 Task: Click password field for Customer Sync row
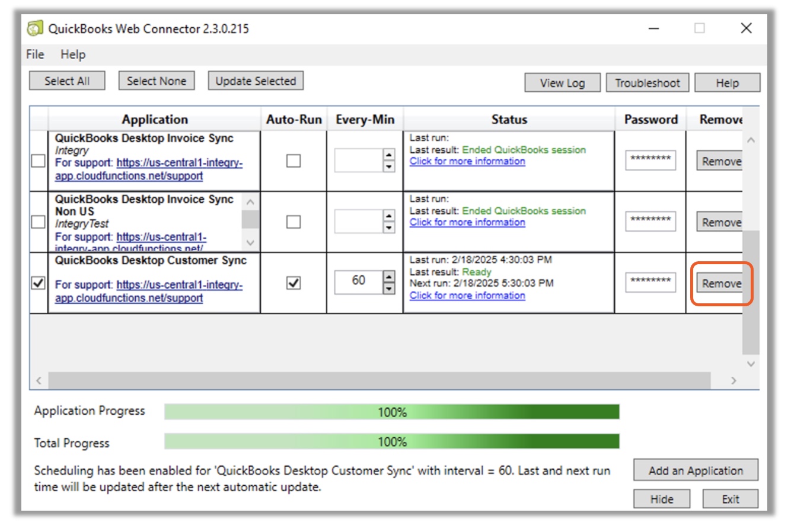tap(650, 282)
